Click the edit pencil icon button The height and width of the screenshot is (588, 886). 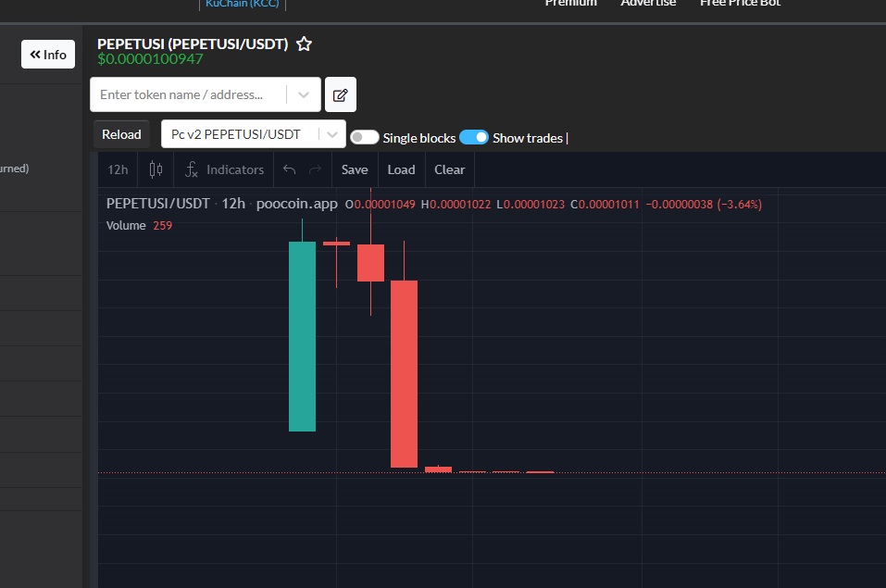coord(340,94)
